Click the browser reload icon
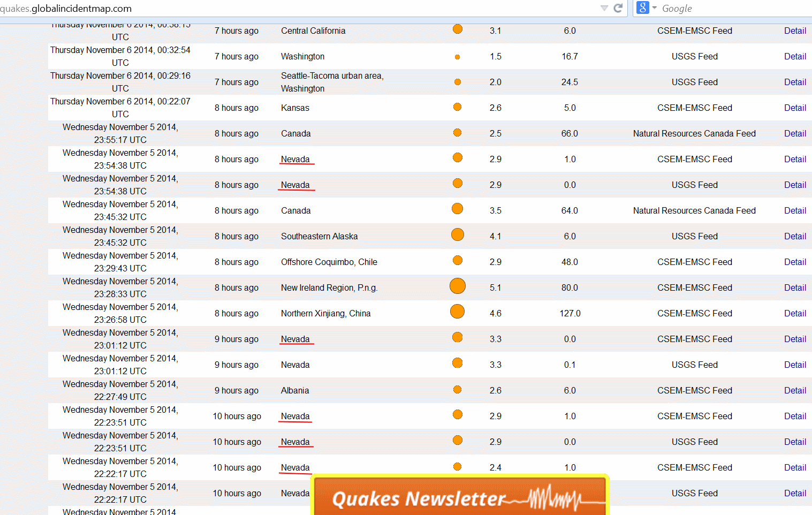812x515 pixels. pos(618,8)
